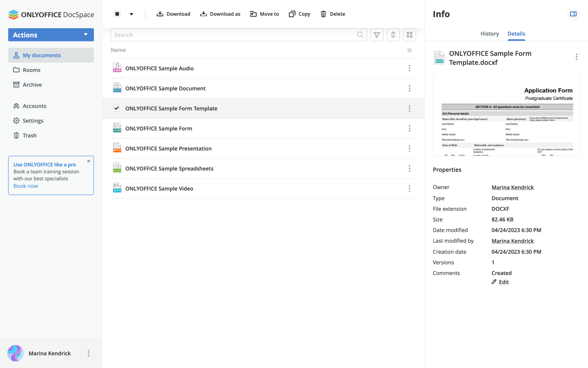
Task: Choose Download as for selected file
Action: pyautogui.click(x=220, y=14)
